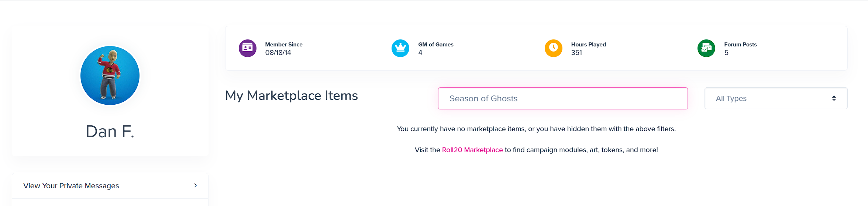Click the Forum Posts label

pyautogui.click(x=740, y=45)
